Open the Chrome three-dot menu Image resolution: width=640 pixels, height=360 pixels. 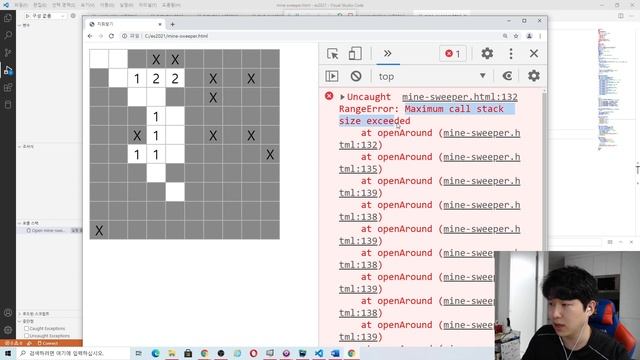tap(540, 36)
